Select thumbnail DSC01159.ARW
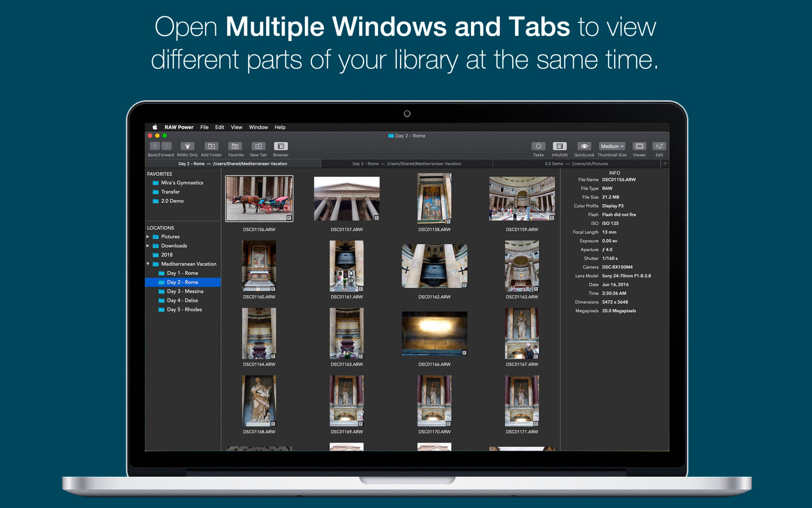Viewport: 812px width, 508px height. point(522,199)
